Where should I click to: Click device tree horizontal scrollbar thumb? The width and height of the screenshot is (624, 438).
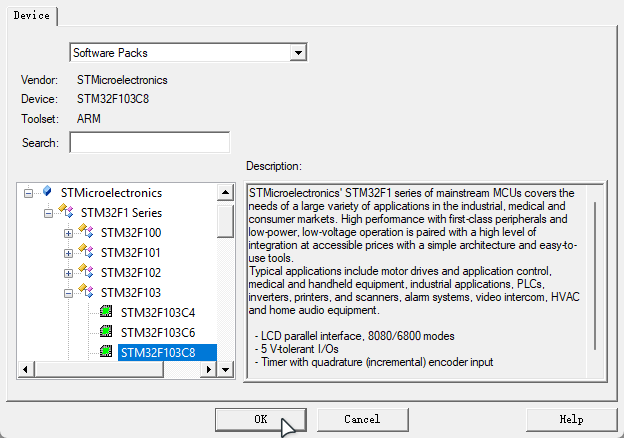[x=99, y=370]
